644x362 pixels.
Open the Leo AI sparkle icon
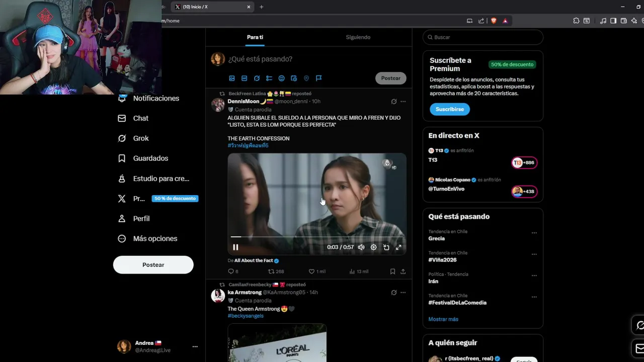pos(634,21)
